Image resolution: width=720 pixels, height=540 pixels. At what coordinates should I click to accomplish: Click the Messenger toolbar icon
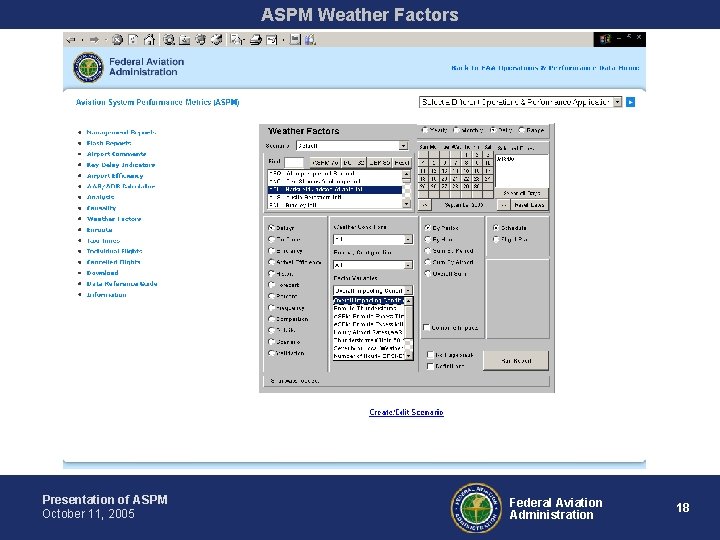tap(310, 40)
